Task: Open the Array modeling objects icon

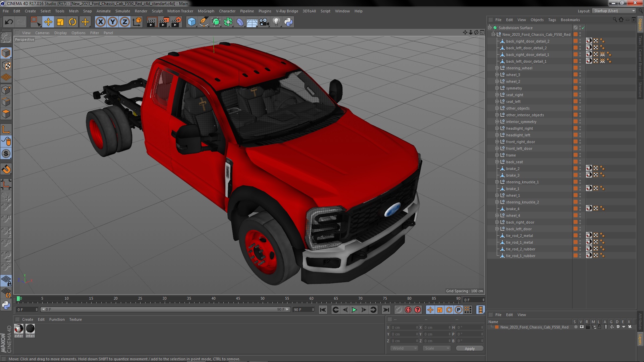Action: [228, 22]
